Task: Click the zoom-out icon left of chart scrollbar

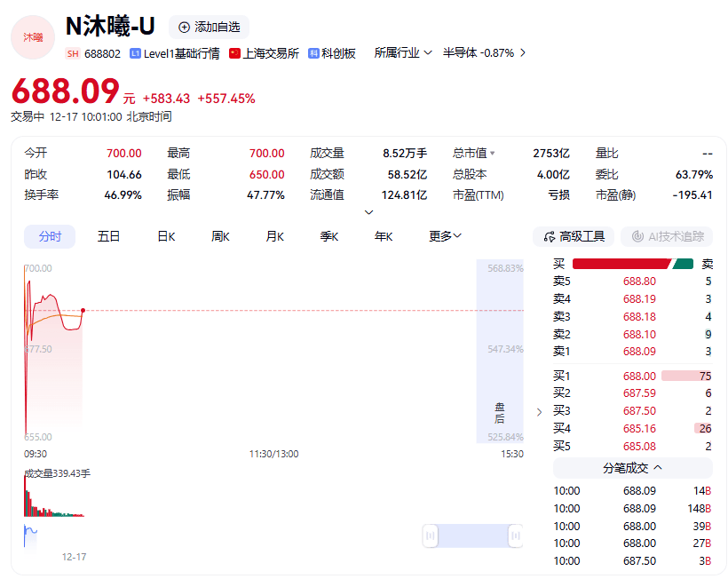Action: coord(431,535)
